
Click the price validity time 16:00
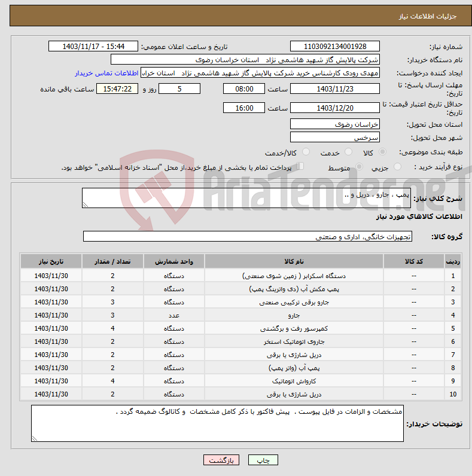(x=244, y=108)
